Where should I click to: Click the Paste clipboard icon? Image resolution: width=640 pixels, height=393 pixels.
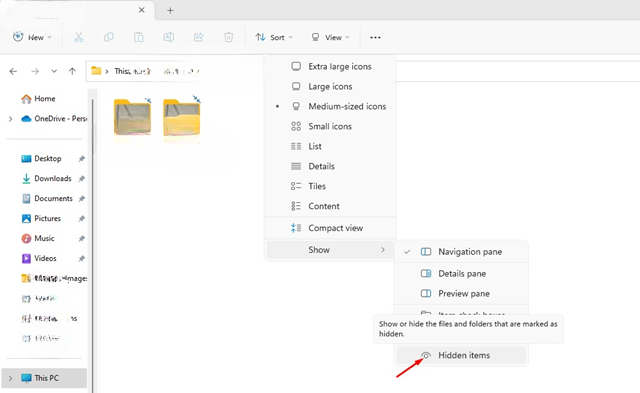[138, 37]
